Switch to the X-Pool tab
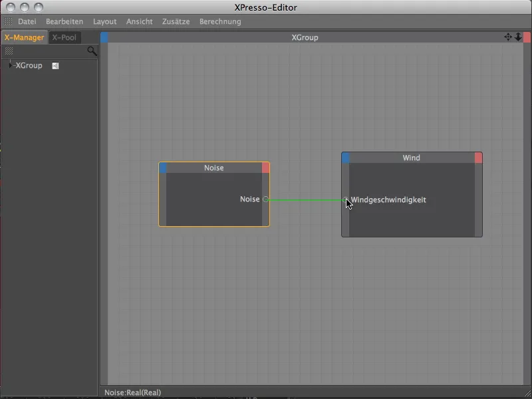 coord(64,37)
